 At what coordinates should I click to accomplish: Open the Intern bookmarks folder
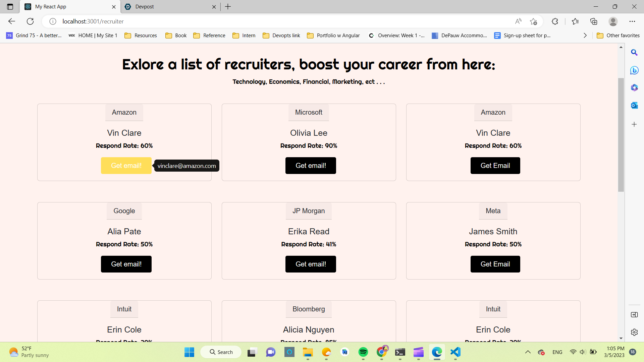[244, 36]
